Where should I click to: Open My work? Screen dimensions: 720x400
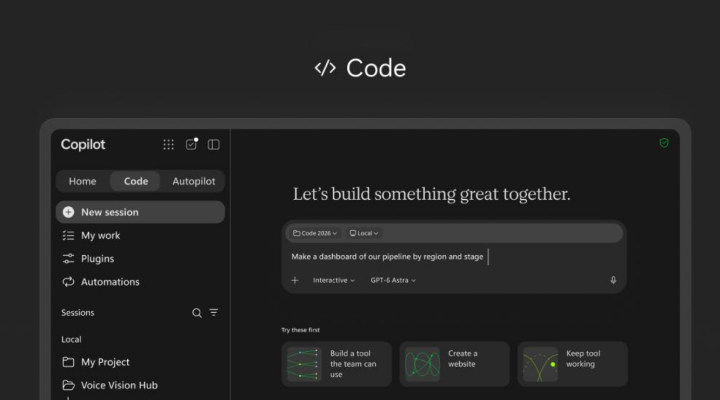click(x=141, y=236)
